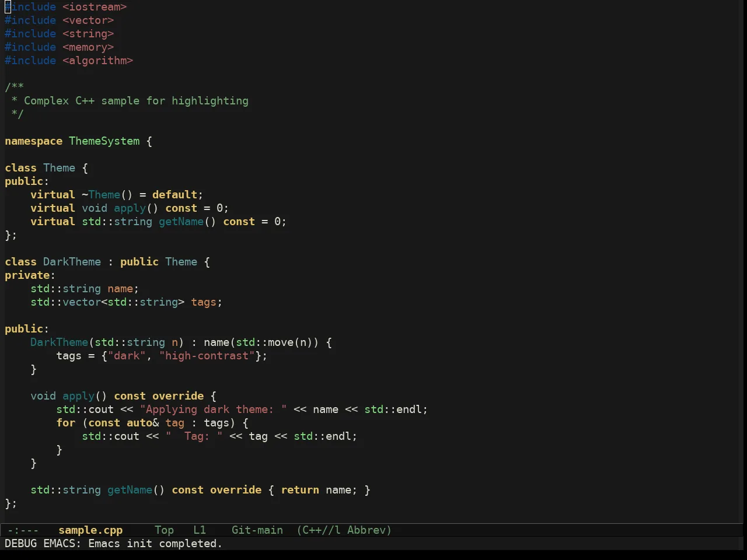Click 'apply' in 'void apply() const override'
747x560 pixels.
tap(78, 396)
